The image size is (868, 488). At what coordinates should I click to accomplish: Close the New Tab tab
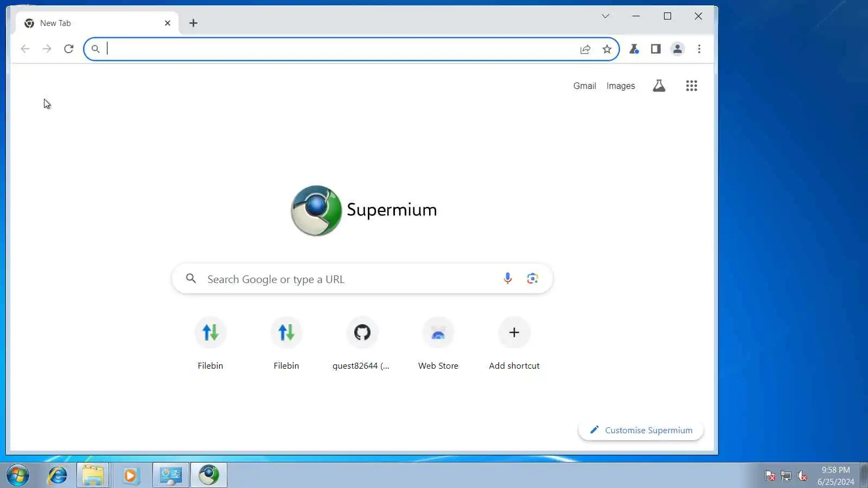(x=168, y=23)
